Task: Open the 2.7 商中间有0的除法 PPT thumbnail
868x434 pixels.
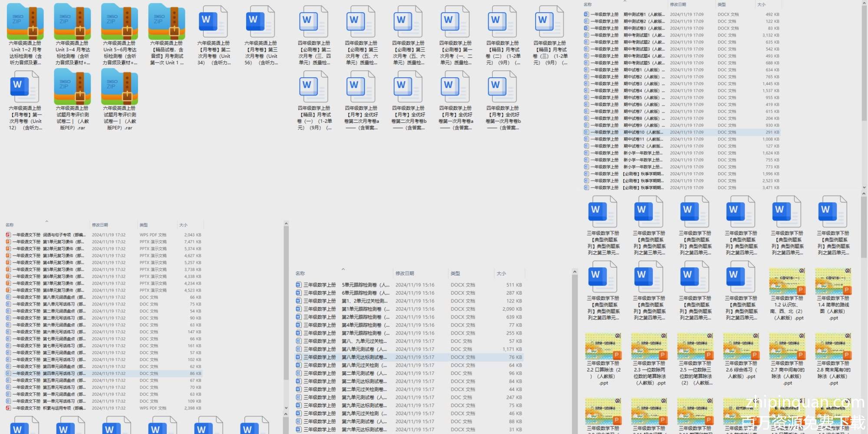Action: click(787, 347)
